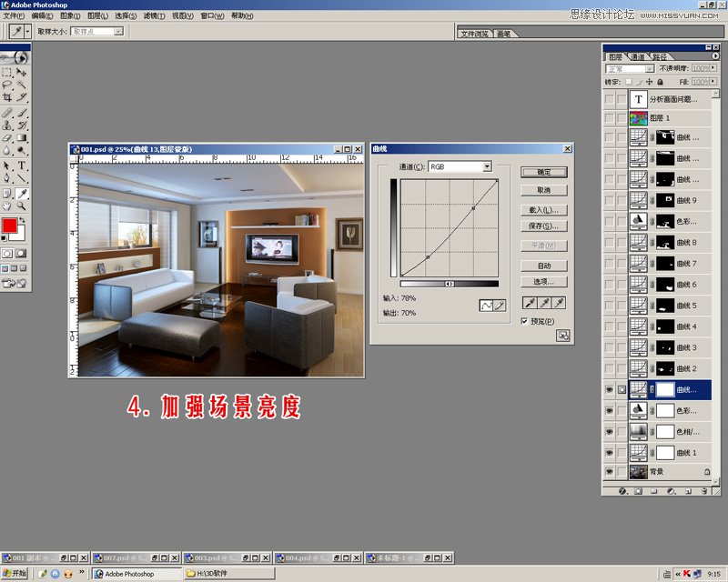This screenshot has width=728, height=582.
Task: Select the Line shape tool
Action: coord(21,177)
